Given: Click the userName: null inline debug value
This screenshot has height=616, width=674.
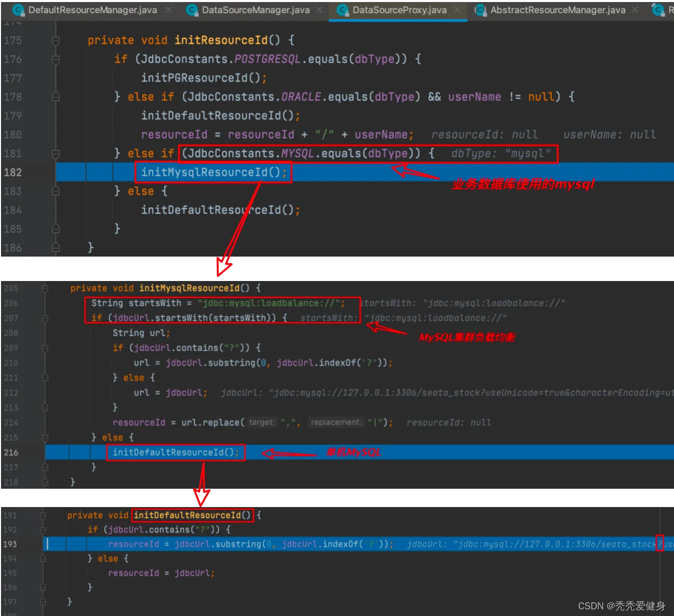Looking at the screenshot, I should pos(609,134).
